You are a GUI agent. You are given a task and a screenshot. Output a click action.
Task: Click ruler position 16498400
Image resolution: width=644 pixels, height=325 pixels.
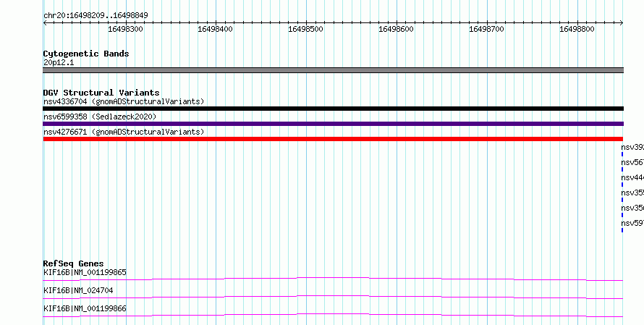(x=215, y=29)
